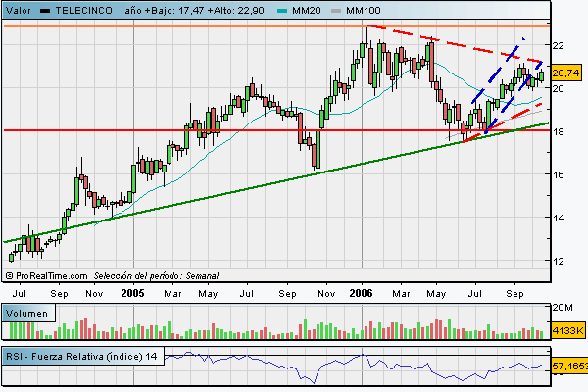
Task: Click the TELECINCO black legend swatch
Action: [45, 11]
